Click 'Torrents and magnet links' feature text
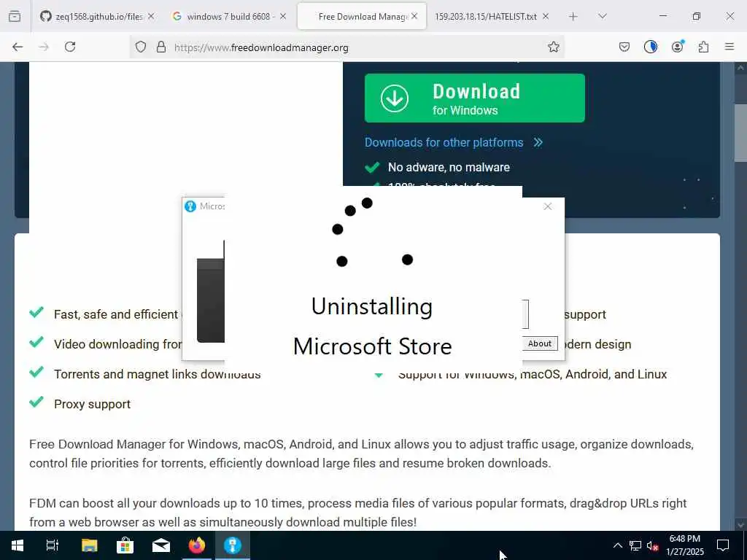 pos(158,374)
